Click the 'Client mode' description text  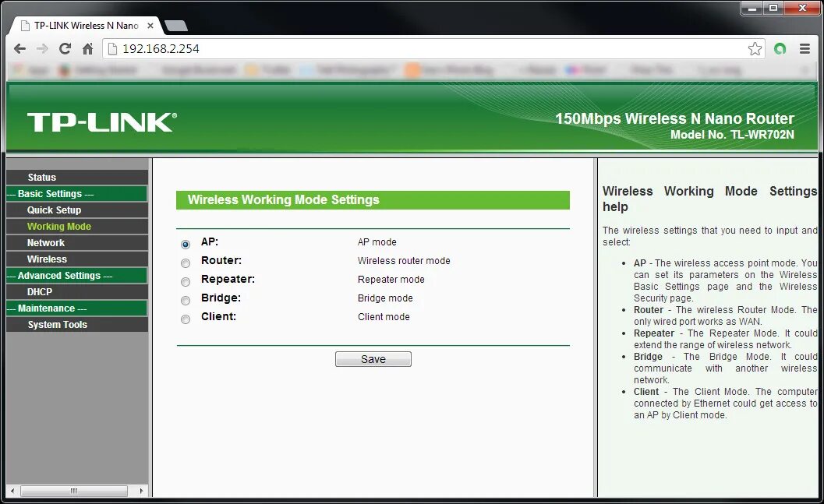point(384,316)
